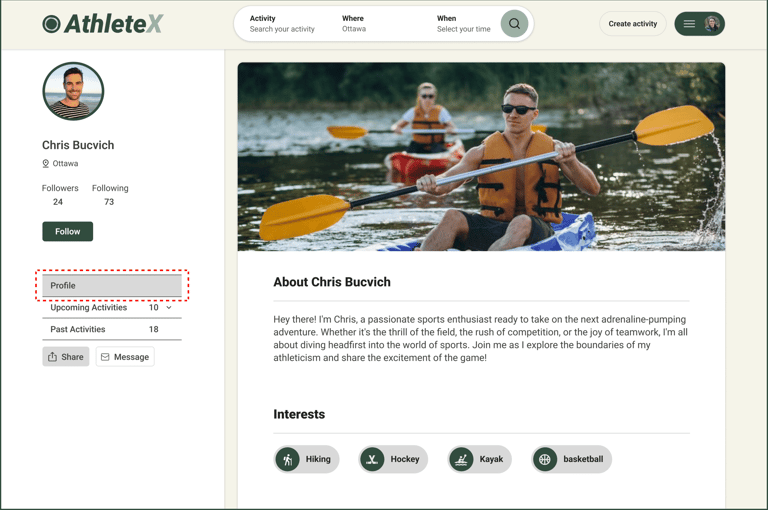768x510 pixels.
Task: Click the Message button with its envelope icon
Action: (x=125, y=357)
